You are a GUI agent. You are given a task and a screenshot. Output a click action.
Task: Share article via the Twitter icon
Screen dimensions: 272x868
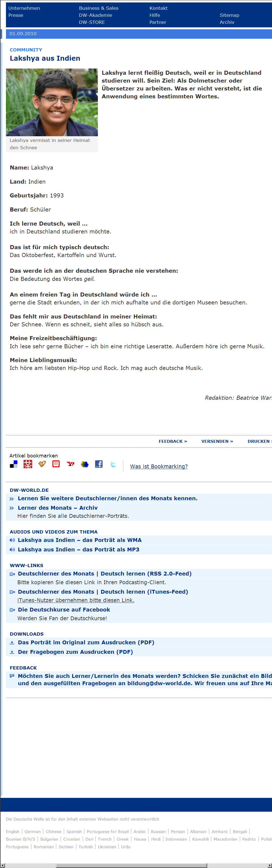113,464
